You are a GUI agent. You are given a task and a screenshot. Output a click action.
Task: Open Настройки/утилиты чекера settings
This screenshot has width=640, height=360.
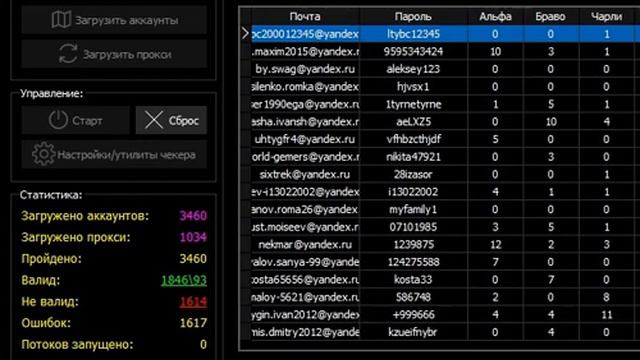[x=114, y=154]
